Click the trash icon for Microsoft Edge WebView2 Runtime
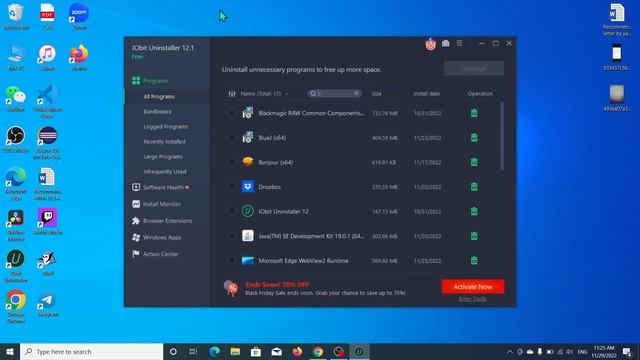 474,260
